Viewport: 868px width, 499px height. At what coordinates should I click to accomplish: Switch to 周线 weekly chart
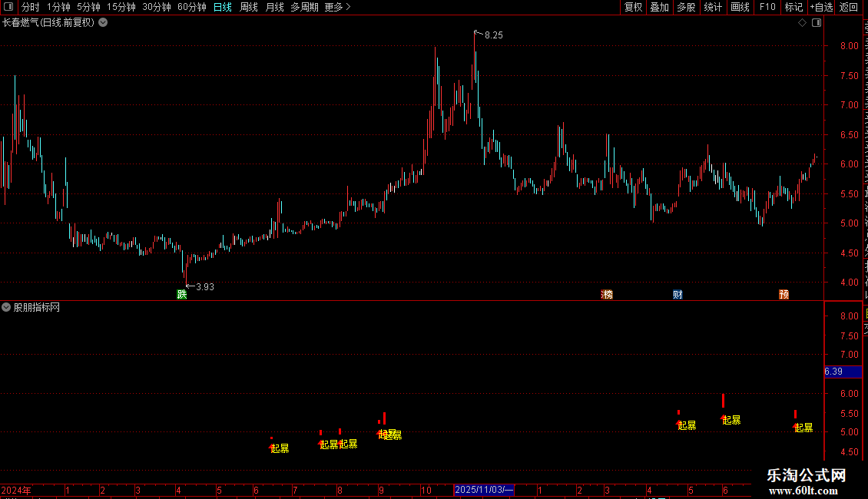click(x=249, y=7)
